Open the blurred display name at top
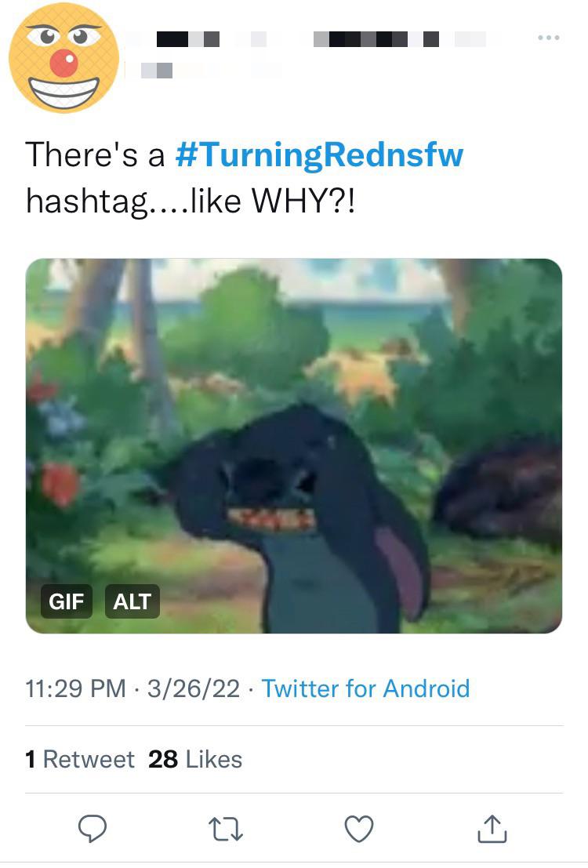588x868 pixels. (x=314, y=38)
